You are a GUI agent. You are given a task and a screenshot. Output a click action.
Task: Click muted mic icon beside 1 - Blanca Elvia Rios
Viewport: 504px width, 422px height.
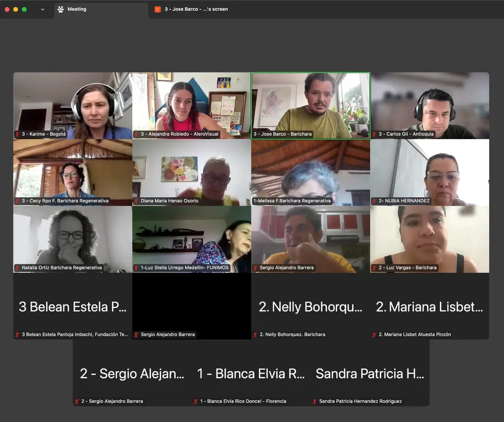coord(196,401)
